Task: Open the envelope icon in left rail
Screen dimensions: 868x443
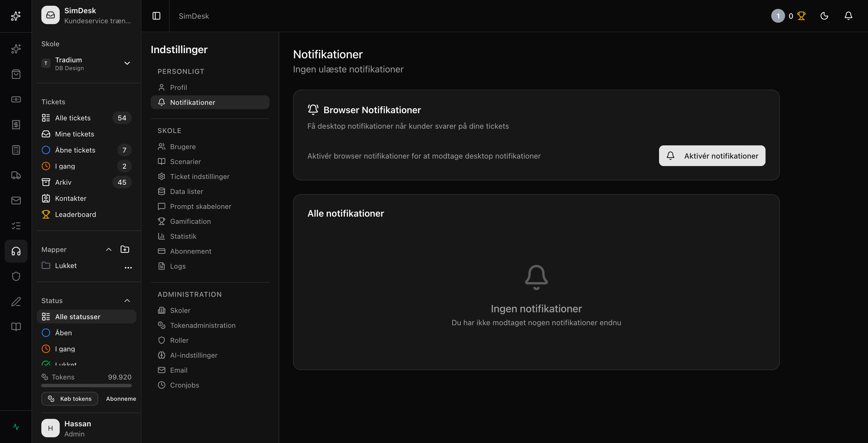Action: 16,201
